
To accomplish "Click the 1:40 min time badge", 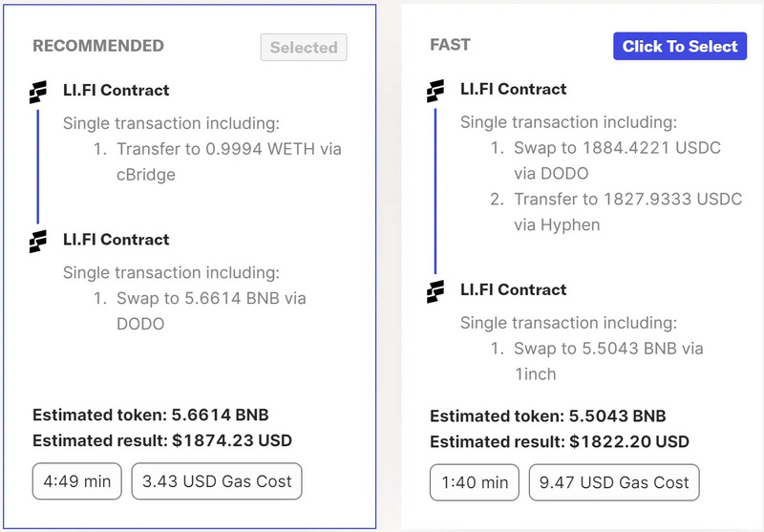I will 475,482.
